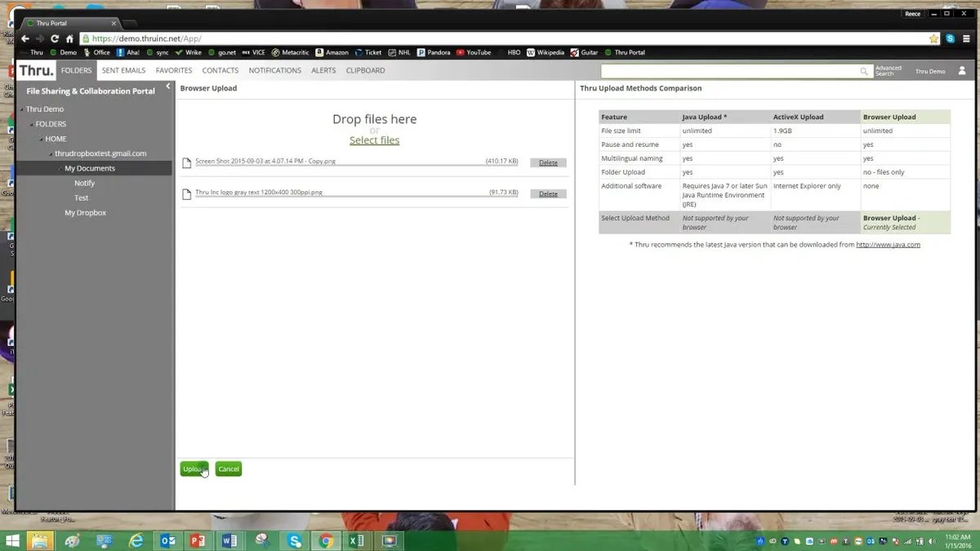Viewport: 980px width, 551px height.
Task: Switch to the FAVORITES tab
Action: (x=174, y=70)
